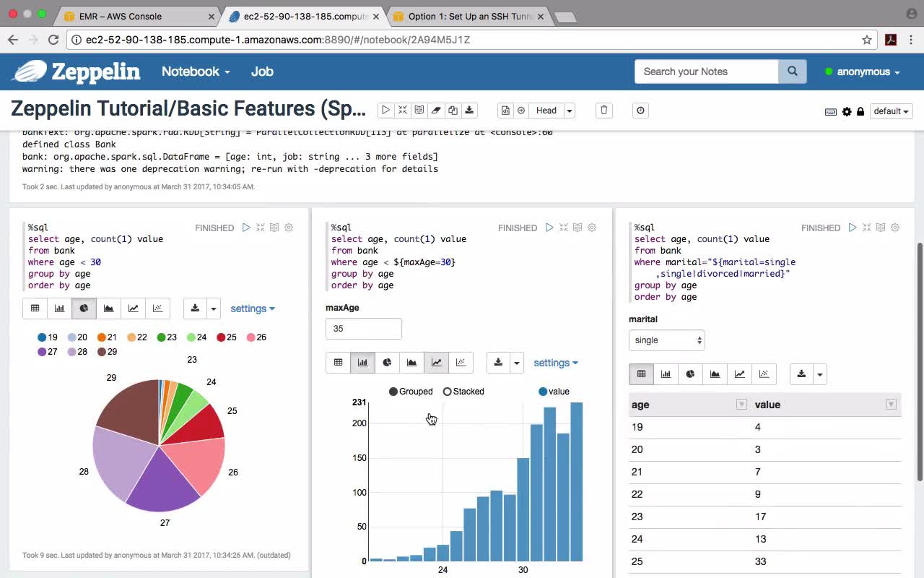Expand settings link in pie chart paragraph
Screen dimensions: 924x578
(253, 309)
